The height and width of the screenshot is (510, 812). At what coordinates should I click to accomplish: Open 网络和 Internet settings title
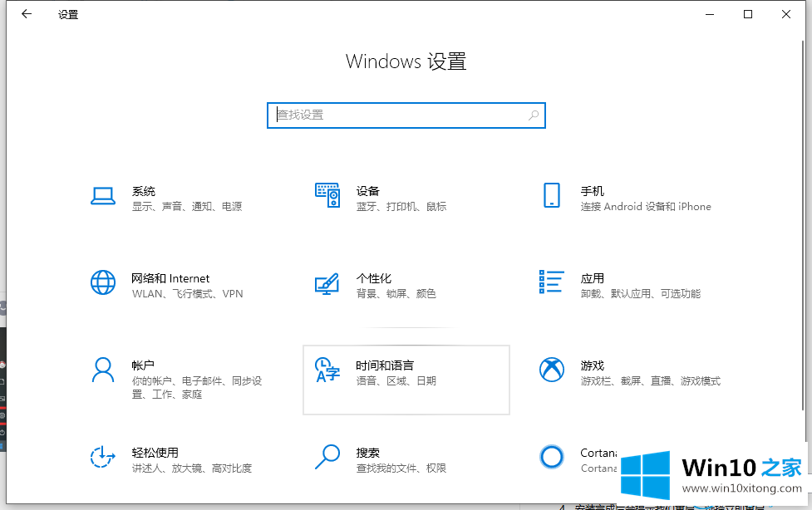170,278
